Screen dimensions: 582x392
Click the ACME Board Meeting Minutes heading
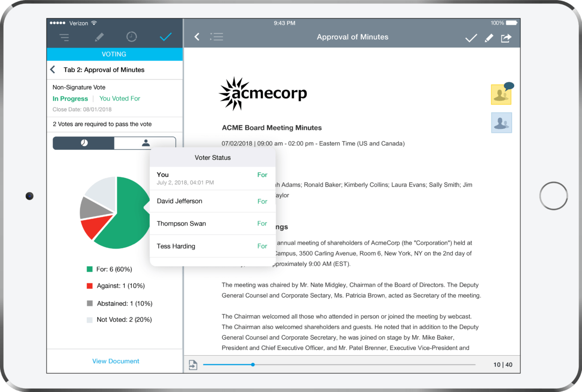(x=272, y=128)
